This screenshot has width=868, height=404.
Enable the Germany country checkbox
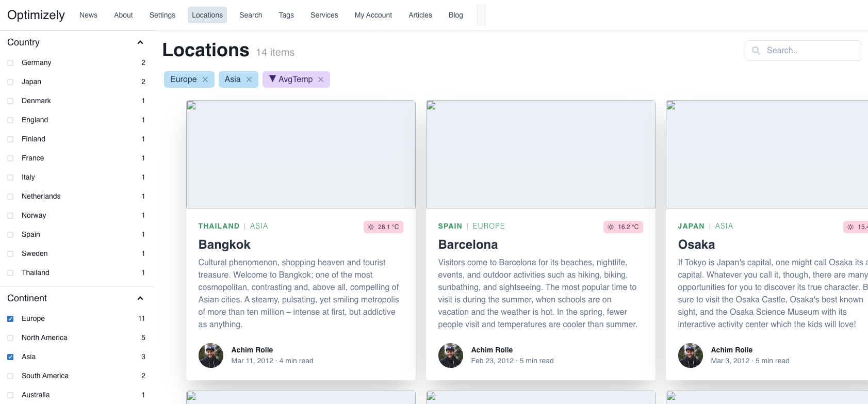pos(10,63)
